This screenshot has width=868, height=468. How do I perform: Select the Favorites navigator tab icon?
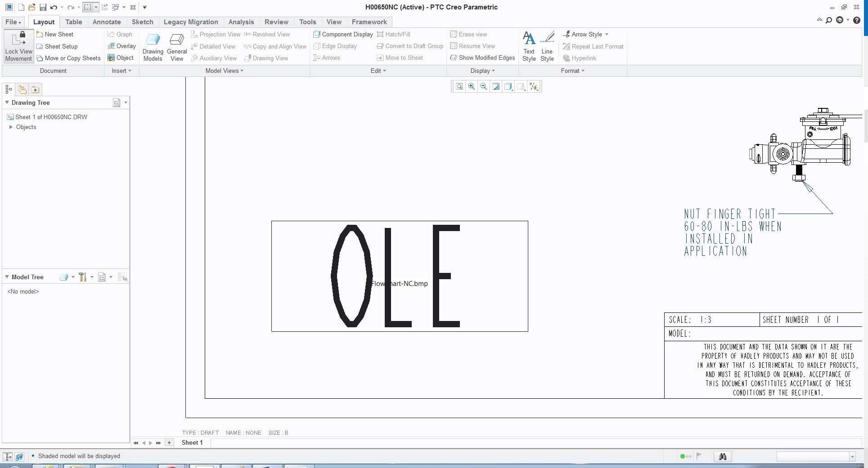tap(36, 89)
